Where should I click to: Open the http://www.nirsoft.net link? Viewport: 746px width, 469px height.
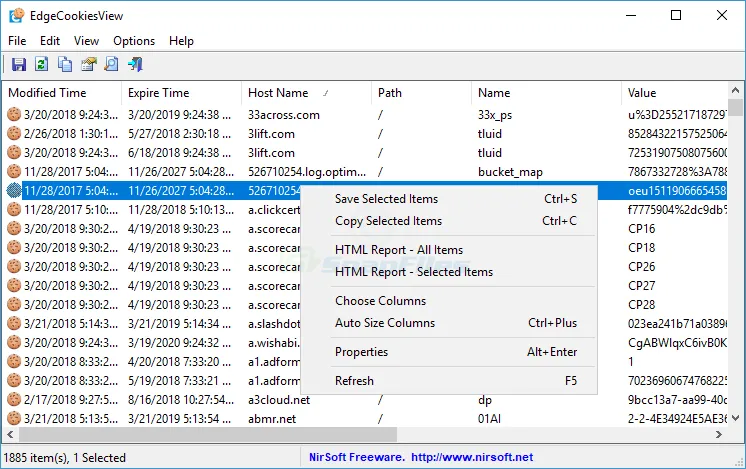(472, 457)
